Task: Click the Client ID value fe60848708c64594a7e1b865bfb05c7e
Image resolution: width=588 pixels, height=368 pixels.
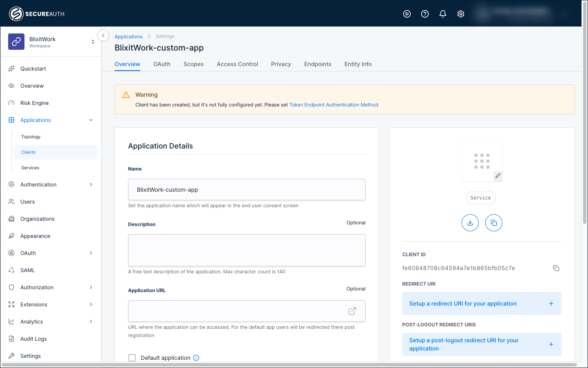Action: point(459,268)
